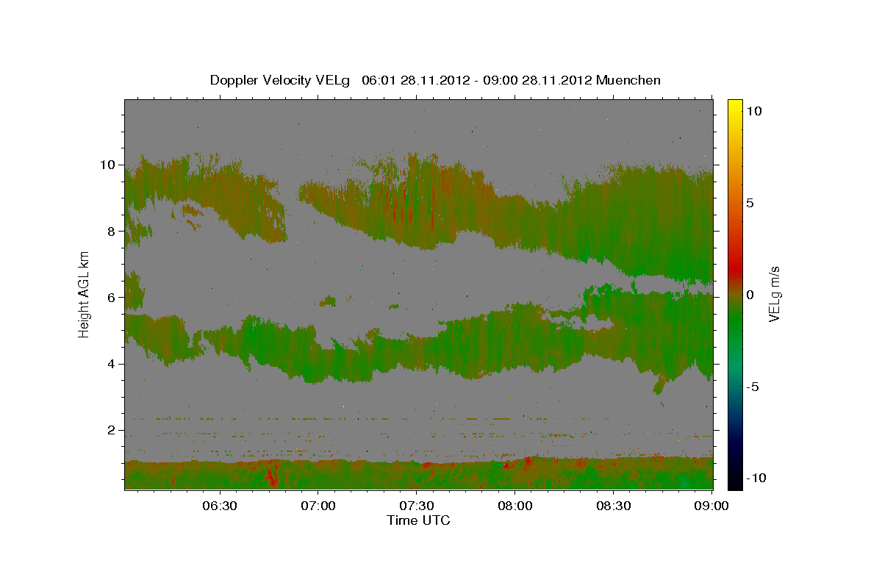Click the yellow top of the colorbar

[x=735, y=105]
